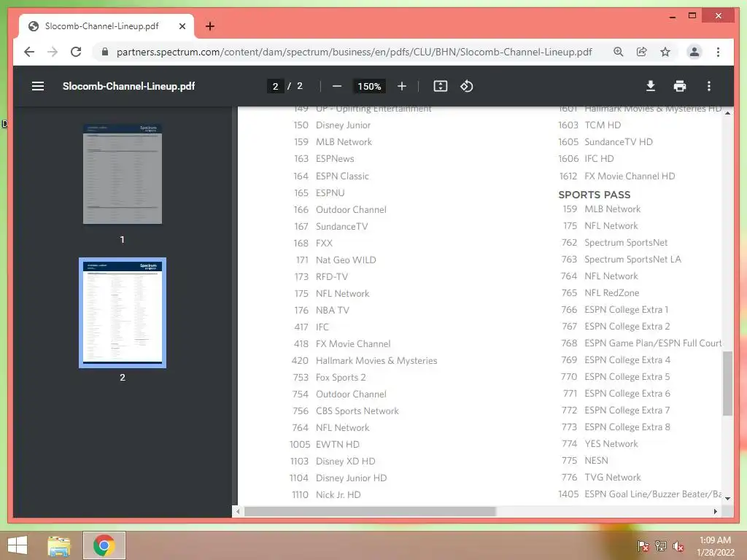Click the Slocomb-Channel-Lineup.pdf toolbar title
The height and width of the screenshot is (560, 747).
coord(128,86)
